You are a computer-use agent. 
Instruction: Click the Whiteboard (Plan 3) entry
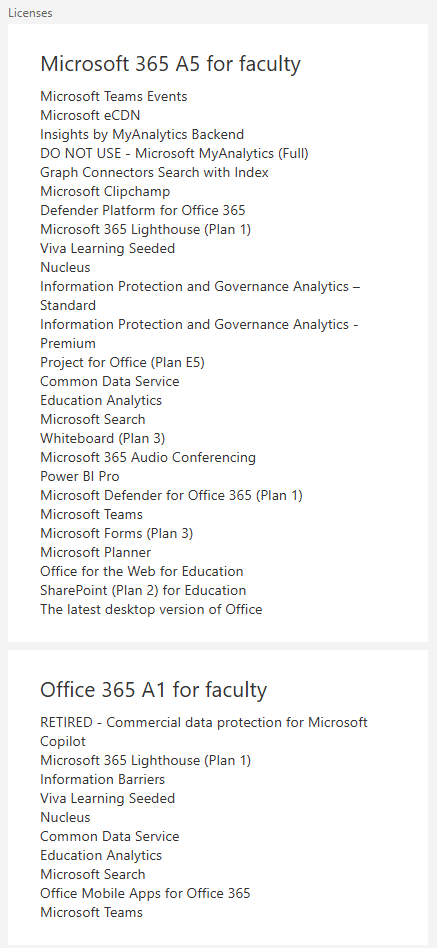(103, 438)
